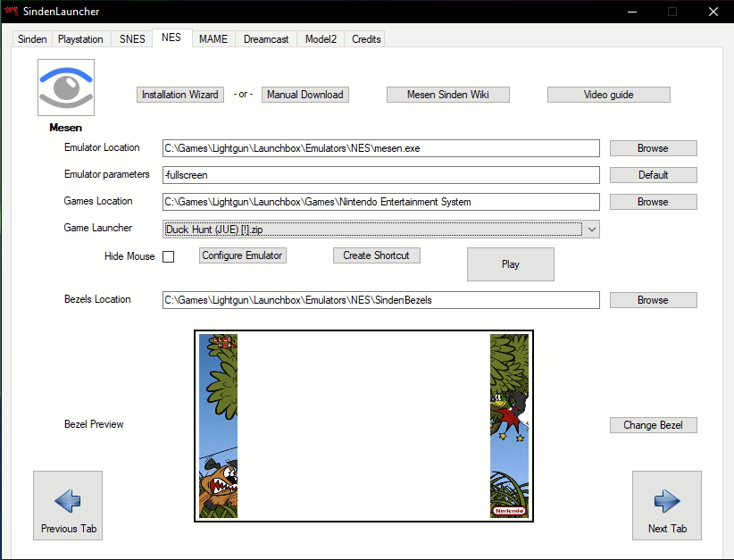Click the Games Location path field
The height and width of the screenshot is (560, 734).
click(381, 202)
